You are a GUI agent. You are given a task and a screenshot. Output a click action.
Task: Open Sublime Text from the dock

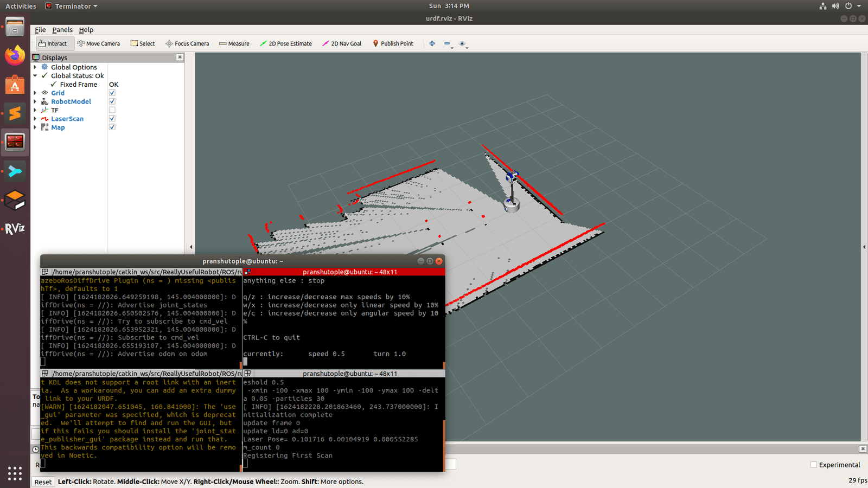click(15, 113)
